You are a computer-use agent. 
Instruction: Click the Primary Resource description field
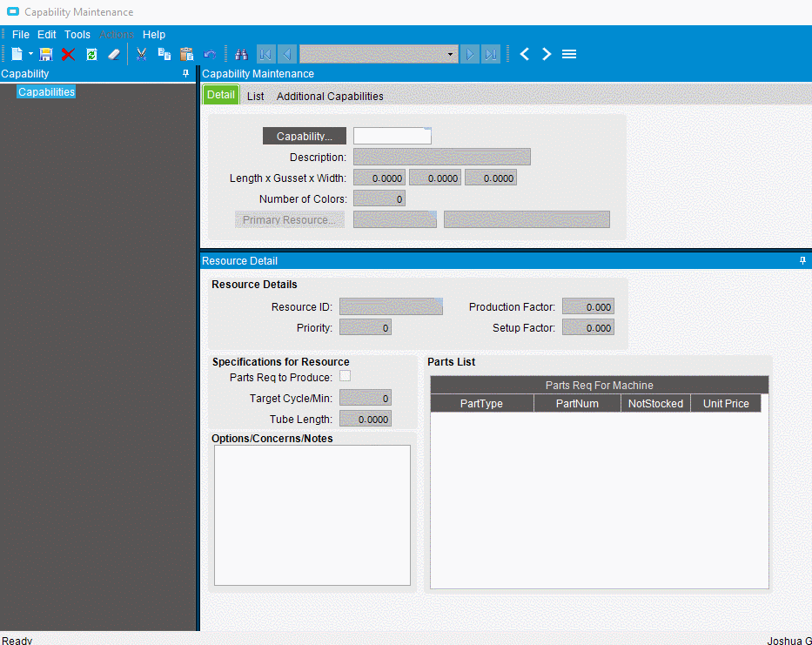point(527,219)
